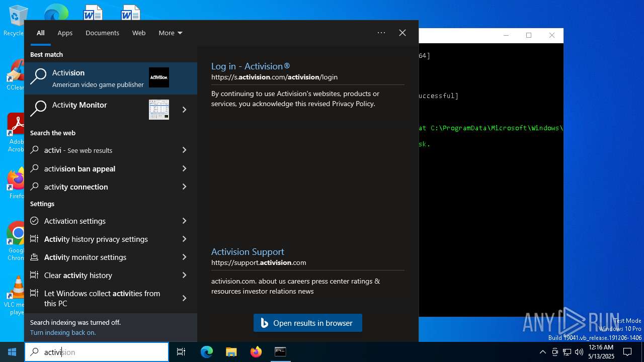The image size is (644, 362).
Task: Close the search panel with X
Action: [403, 33]
